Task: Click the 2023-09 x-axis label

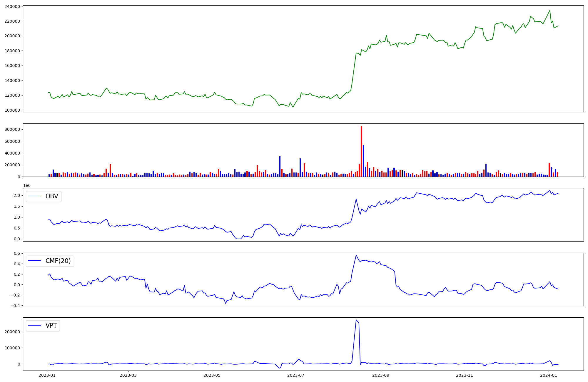Action: (381, 375)
